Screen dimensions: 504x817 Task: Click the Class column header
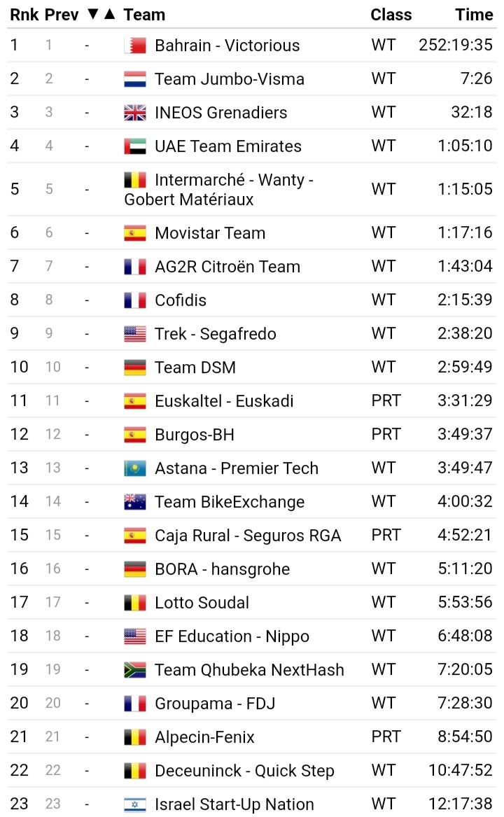coord(391,15)
